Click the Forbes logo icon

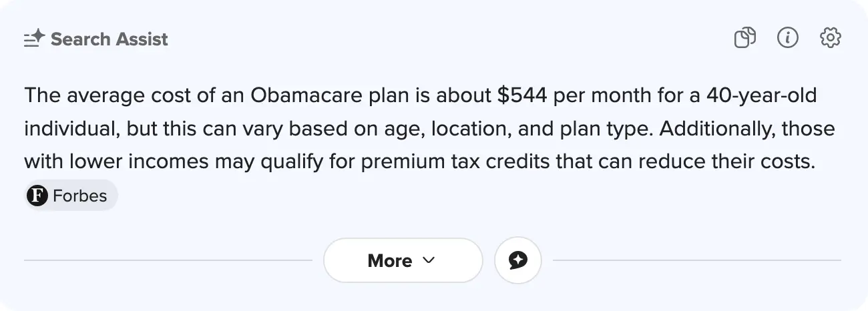point(37,196)
